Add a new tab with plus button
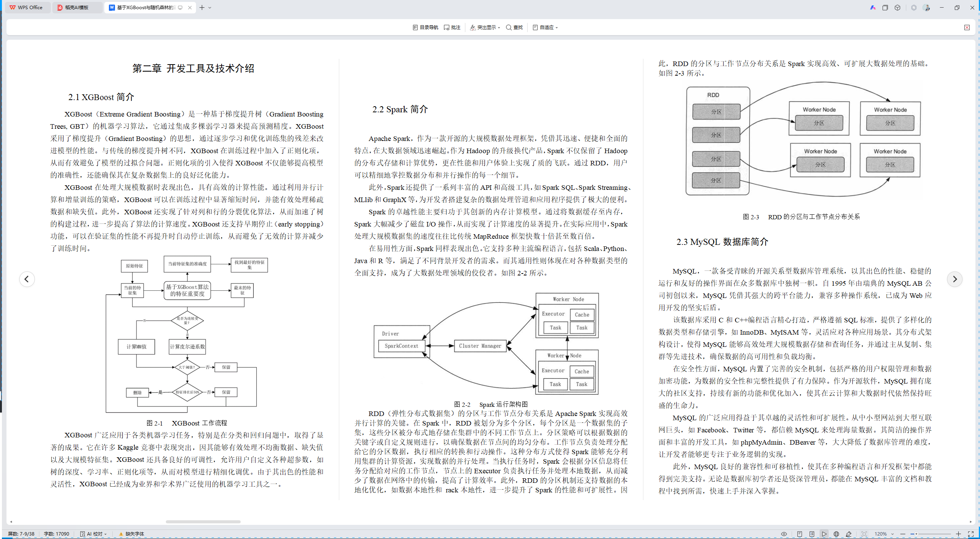Screen dimensions: 980x539 coord(202,7)
